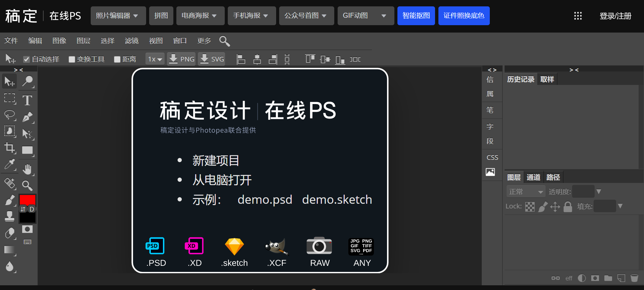Click the 新建项目 link
Viewport: 644px width, 290px height.
[216, 160]
